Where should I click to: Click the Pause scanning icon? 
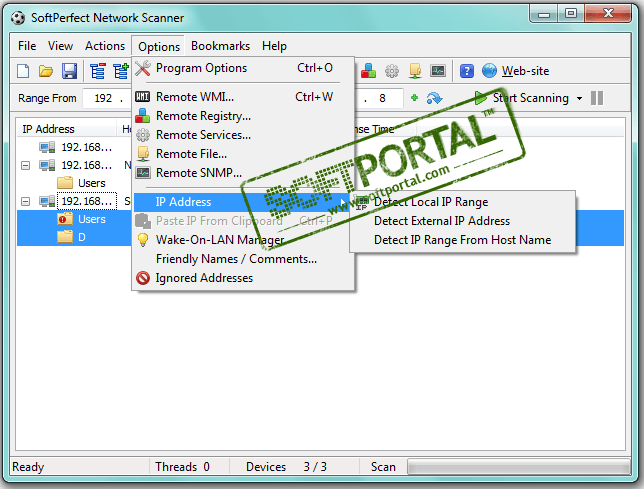pos(597,98)
